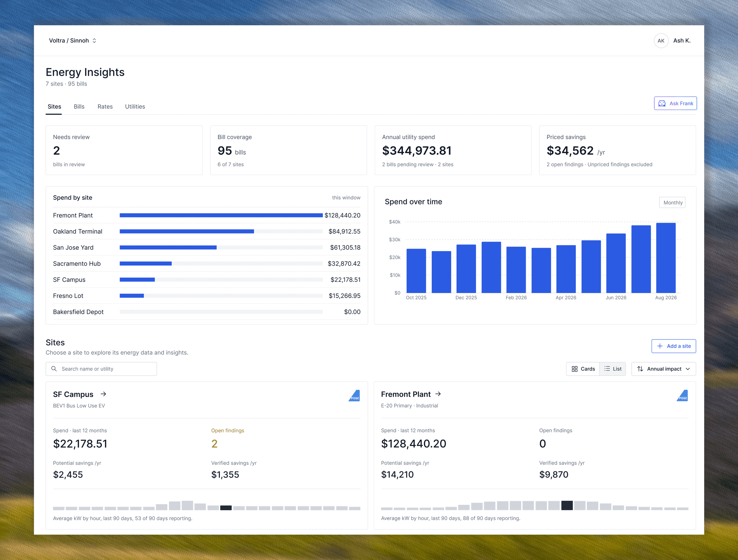Switch to the Rates tab
Viewport: 738px width, 560px height.
(105, 107)
